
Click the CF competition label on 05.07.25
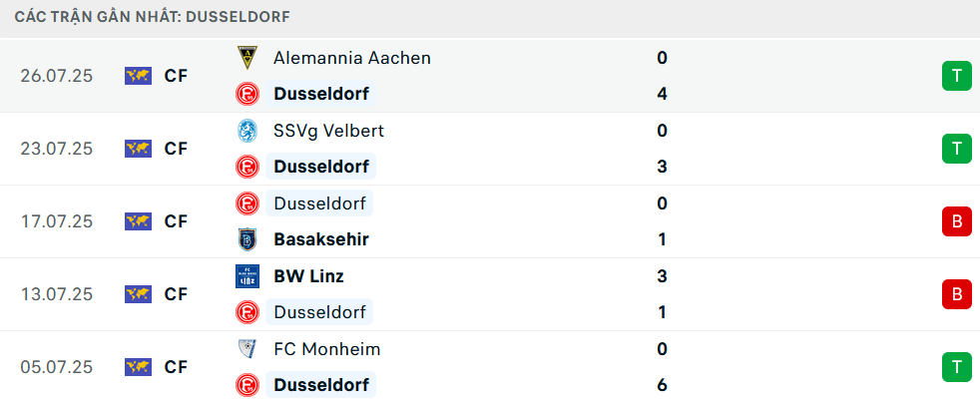tap(176, 367)
